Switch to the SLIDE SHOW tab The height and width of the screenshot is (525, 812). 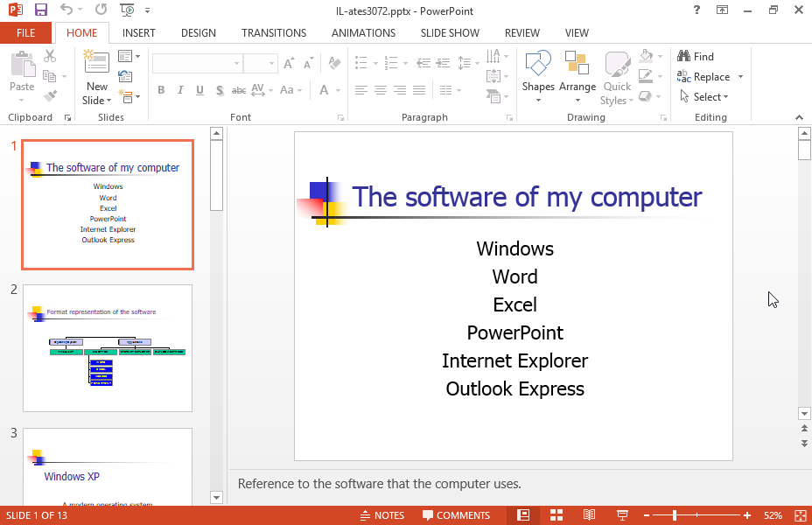(450, 33)
